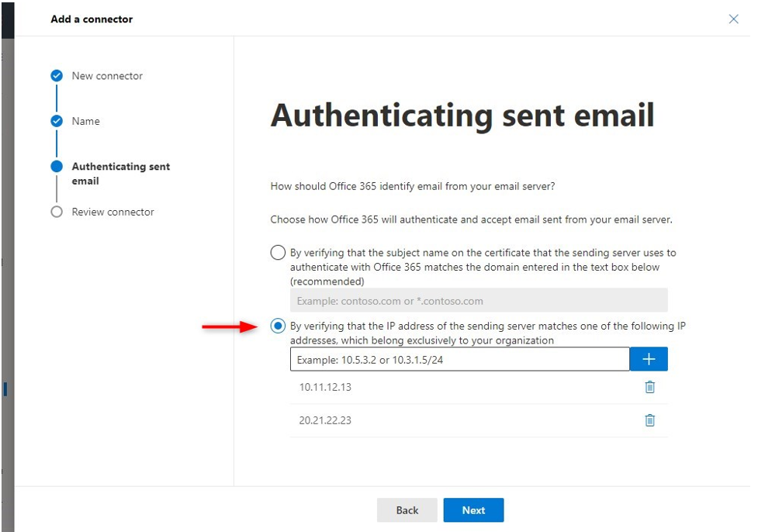758x532 pixels.
Task: Click the Back button
Action: tap(407, 510)
